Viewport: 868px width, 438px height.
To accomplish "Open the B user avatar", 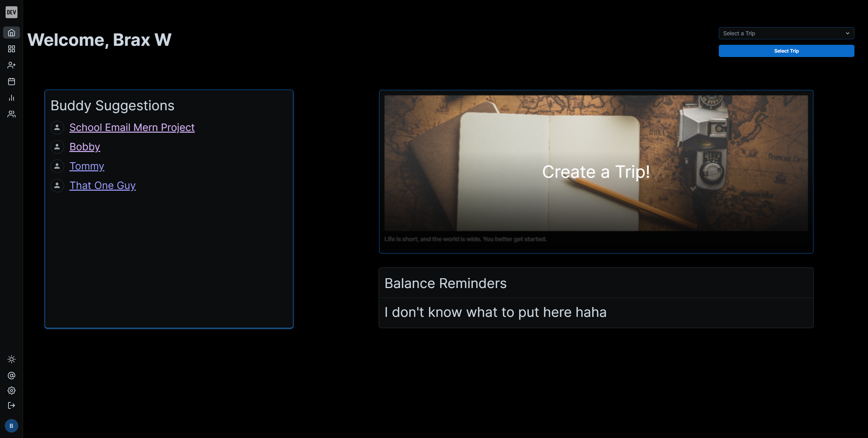I will pyautogui.click(x=12, y=426).
